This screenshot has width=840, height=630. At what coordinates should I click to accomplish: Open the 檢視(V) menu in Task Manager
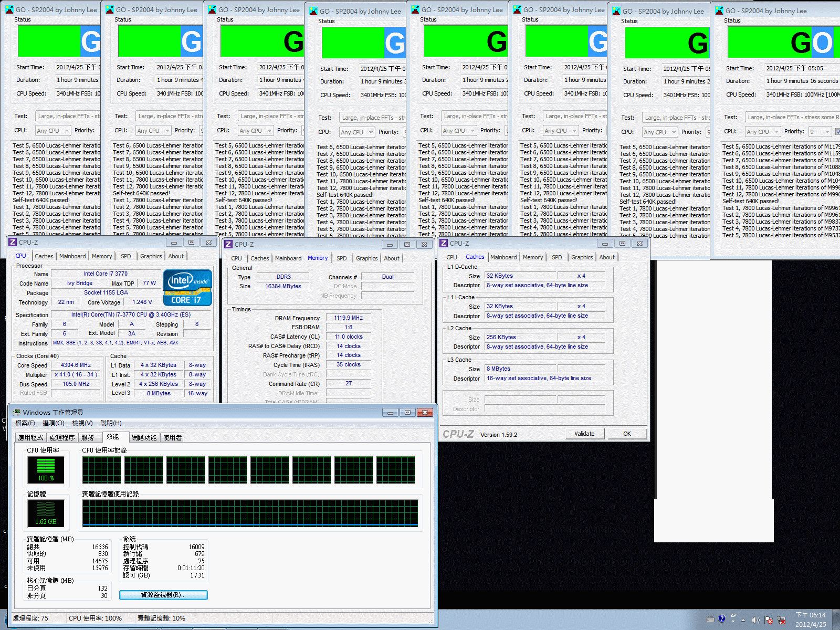[82, 423]
